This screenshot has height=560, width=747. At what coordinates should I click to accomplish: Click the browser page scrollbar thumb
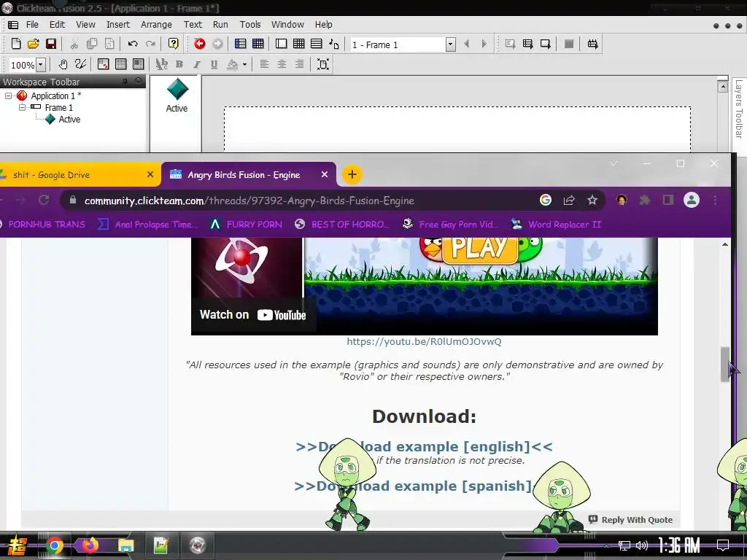[725, 365]
